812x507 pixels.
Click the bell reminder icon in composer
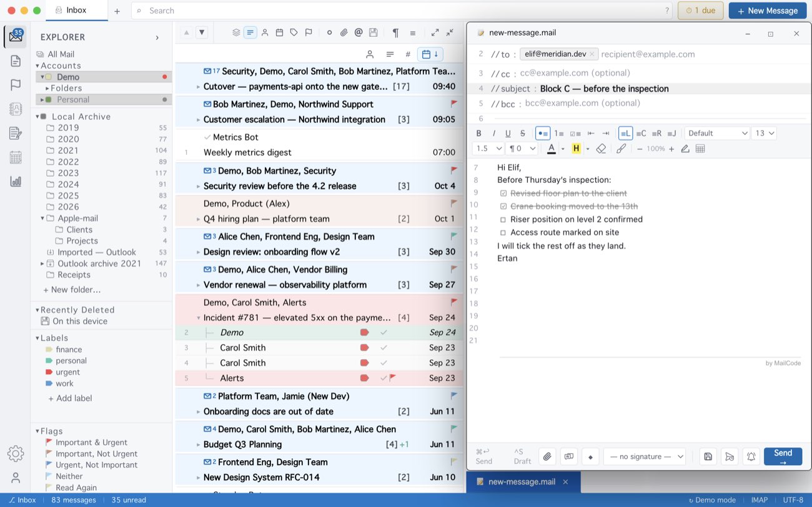[751, 456]
